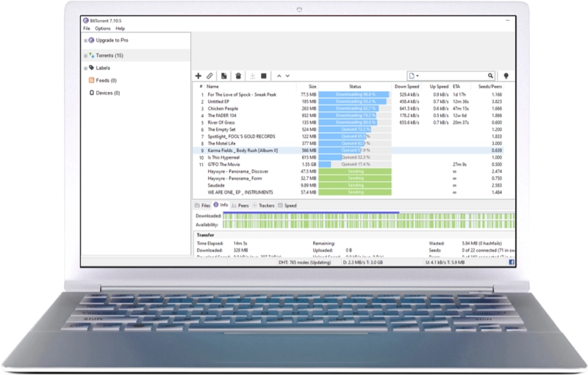Sort by the Down Speed column header

click(x=406, y=87)
